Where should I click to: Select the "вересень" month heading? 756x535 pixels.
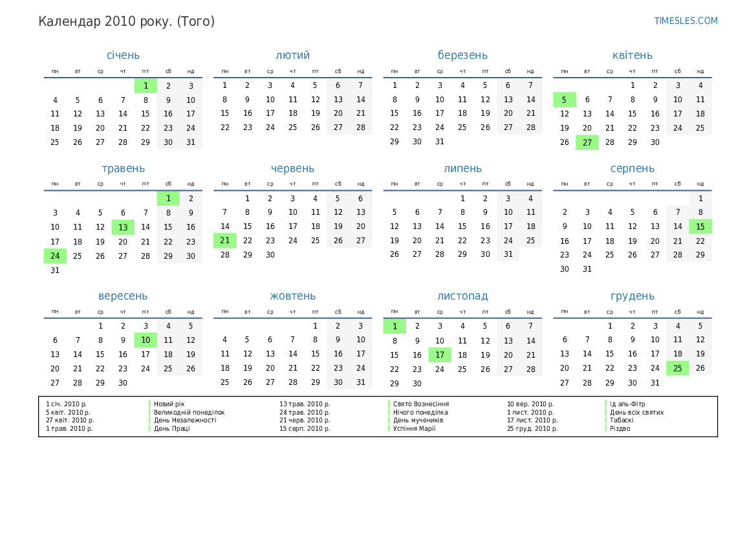coord(123,296)
